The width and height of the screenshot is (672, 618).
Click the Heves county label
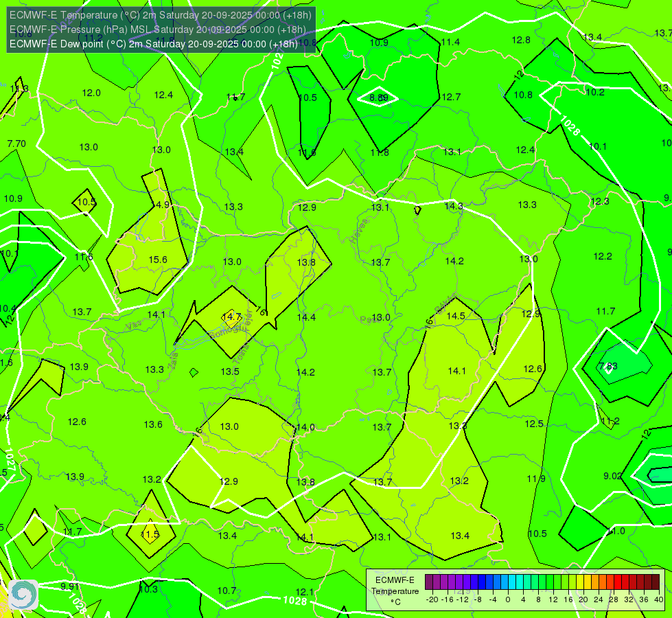(x=359, y=231)
